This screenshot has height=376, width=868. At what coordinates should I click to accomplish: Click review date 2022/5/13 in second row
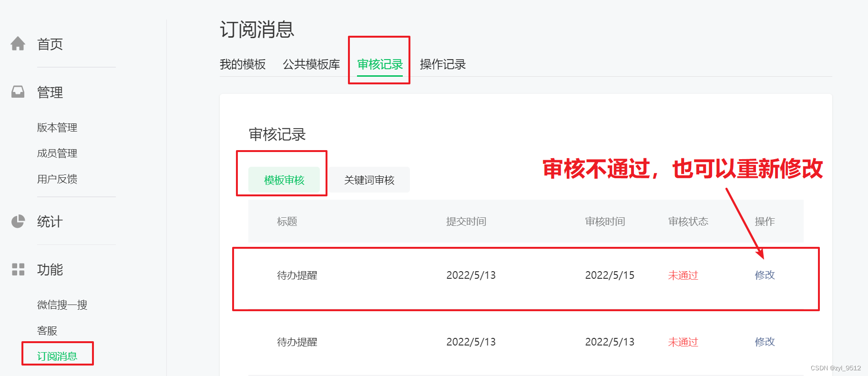click(x=610, y=342)
